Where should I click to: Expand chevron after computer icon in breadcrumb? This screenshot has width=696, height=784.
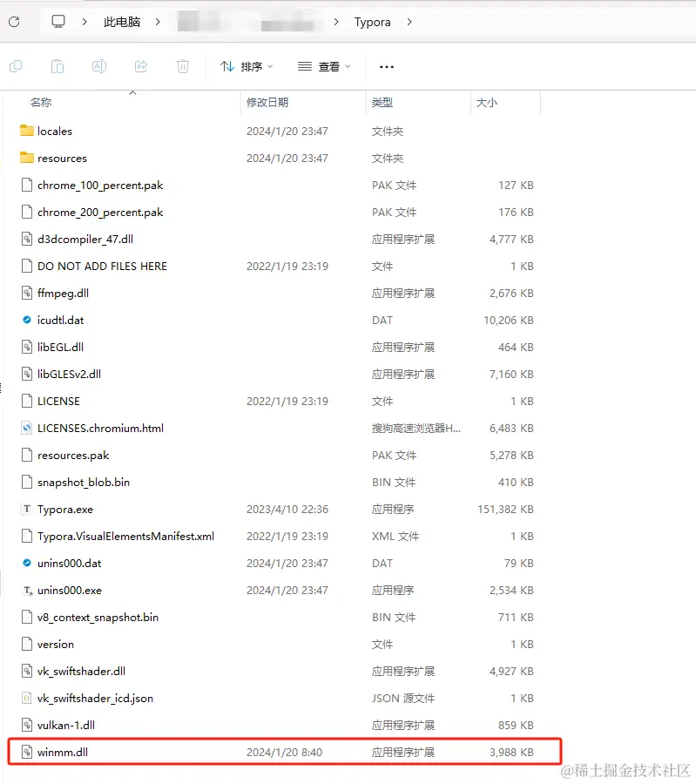click(84, 22)
